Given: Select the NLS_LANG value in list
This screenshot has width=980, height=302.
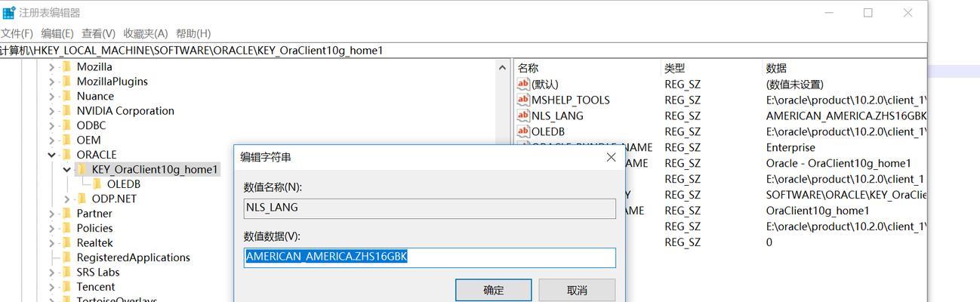Looking at the screenshot, I should pos(557,116).
